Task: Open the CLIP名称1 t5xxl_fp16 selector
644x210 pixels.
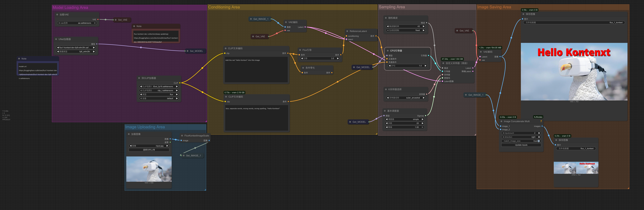Action: [159, 86]
